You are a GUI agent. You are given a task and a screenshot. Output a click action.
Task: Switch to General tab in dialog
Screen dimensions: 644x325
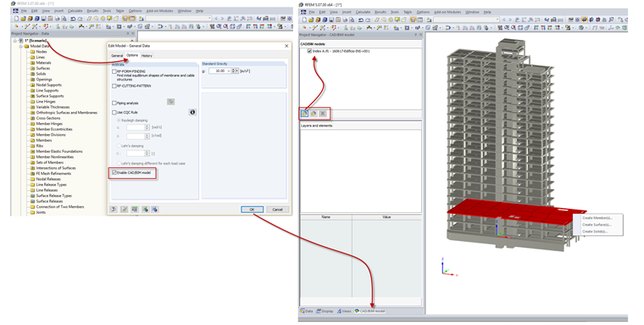pos(117,55)
